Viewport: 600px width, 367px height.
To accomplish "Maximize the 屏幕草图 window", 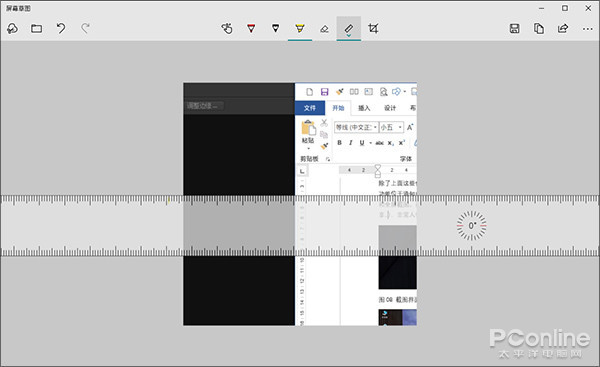I will click(x=565, y=8).
